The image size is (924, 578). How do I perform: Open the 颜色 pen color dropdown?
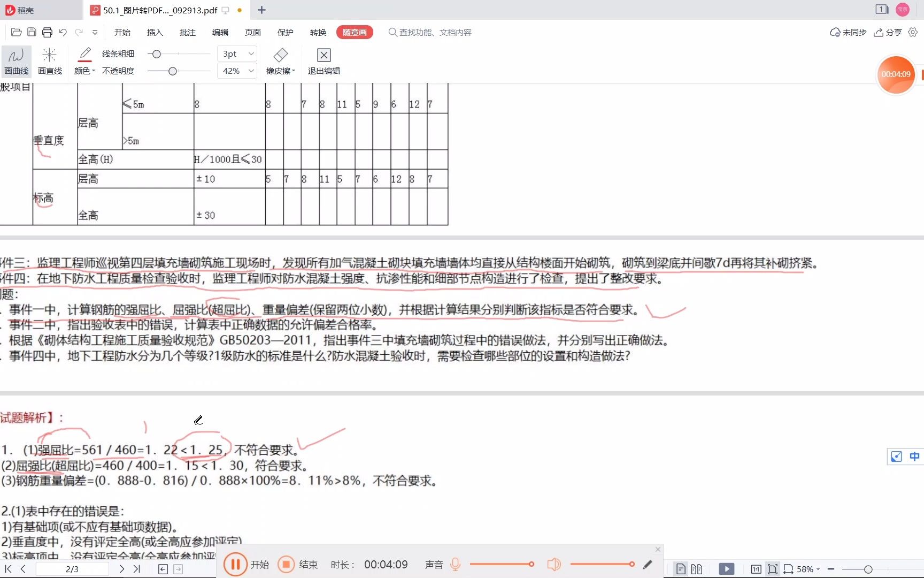pos(84,61)
